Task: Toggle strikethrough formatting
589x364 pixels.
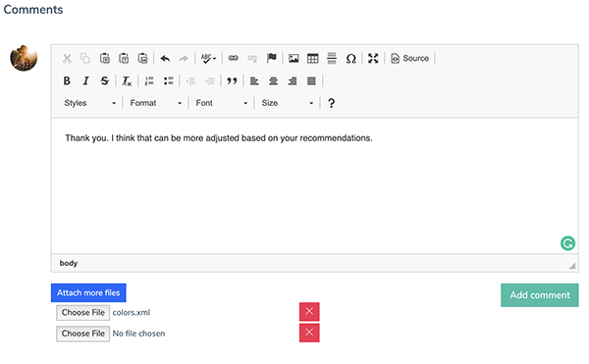Action: (x=105, y=80)
